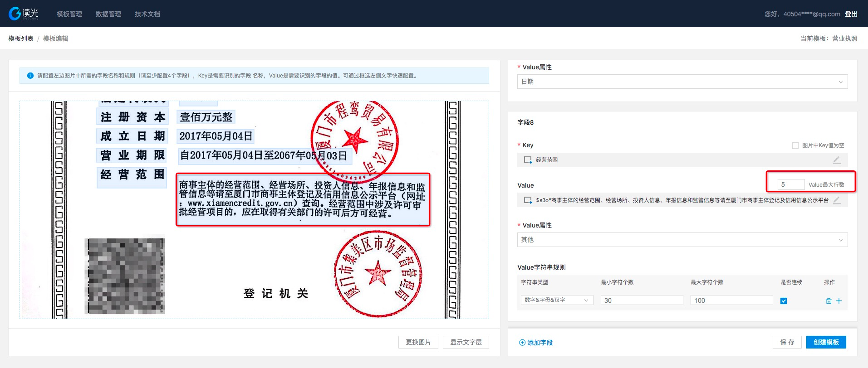The image size is (868, 368).
Task: Click the 显示文字层 button
Action: 466,342
